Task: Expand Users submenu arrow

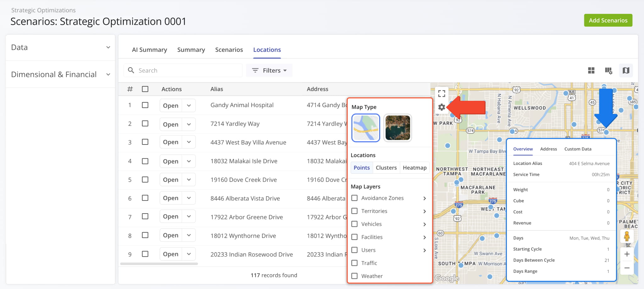Action: coord(425,250)
